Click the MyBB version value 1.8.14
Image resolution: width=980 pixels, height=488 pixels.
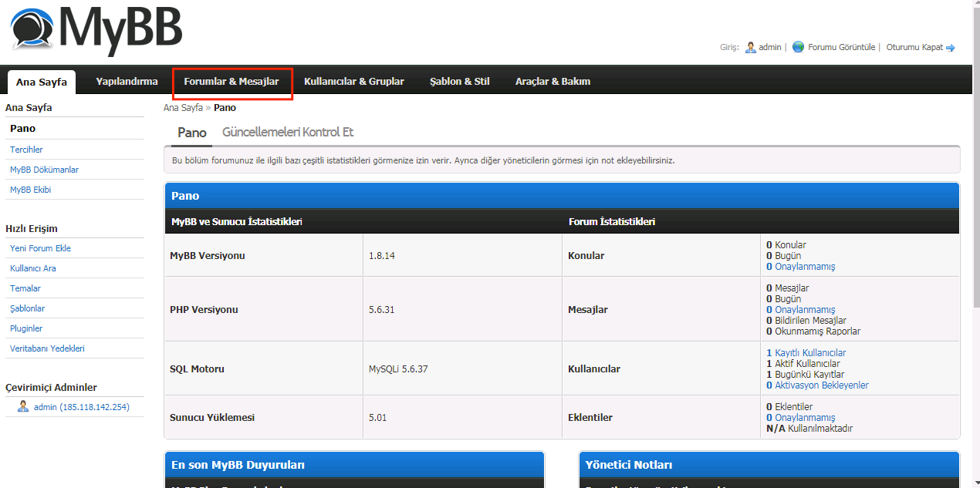click(x=382, y=255)
